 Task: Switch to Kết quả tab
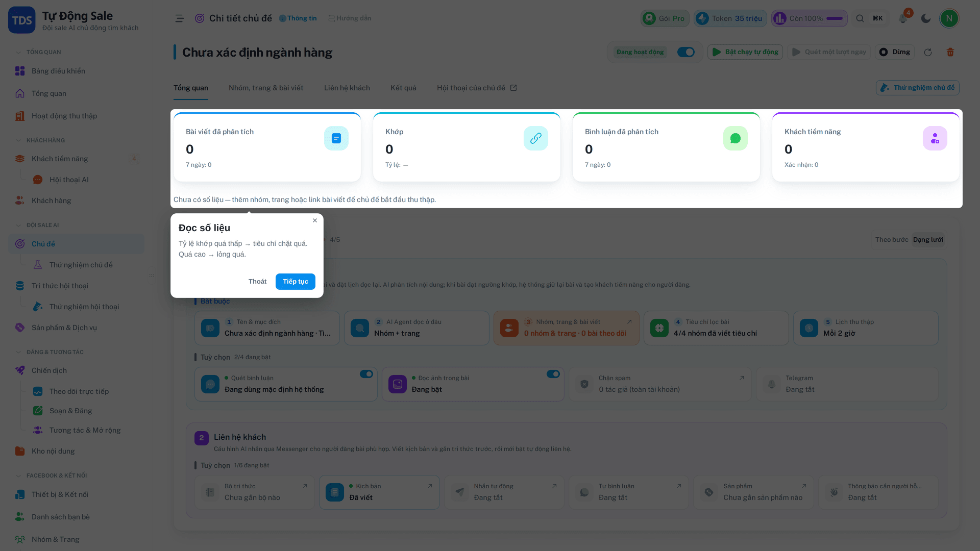pyautogui.click(x=403, y=88)
